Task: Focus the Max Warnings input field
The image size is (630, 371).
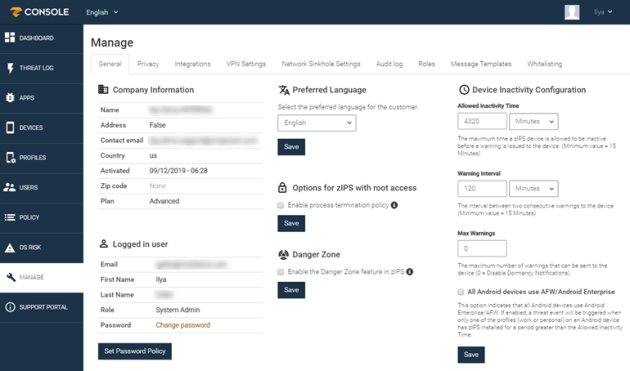Action: tap(482, 248)
